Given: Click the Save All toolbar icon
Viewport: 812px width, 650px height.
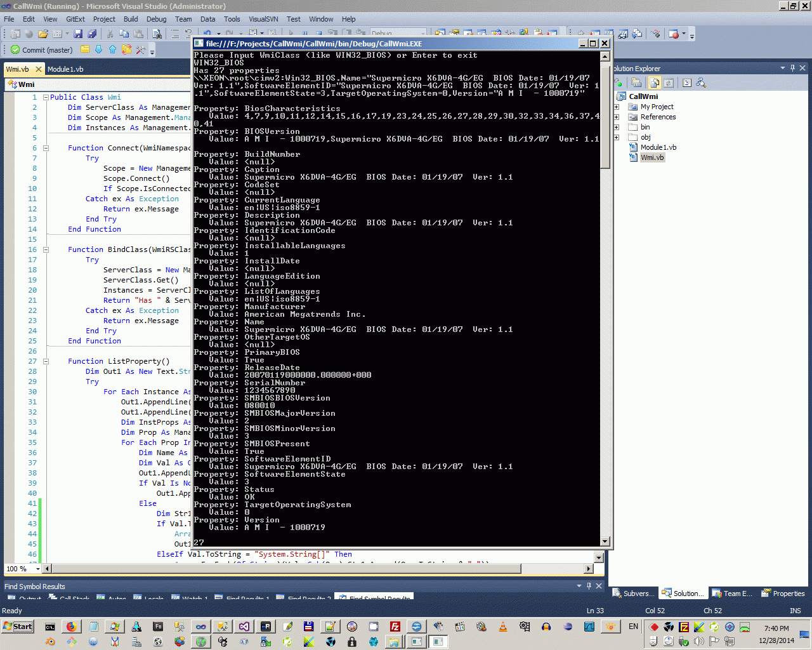Looking at the screenshot, I should (92, 34).
